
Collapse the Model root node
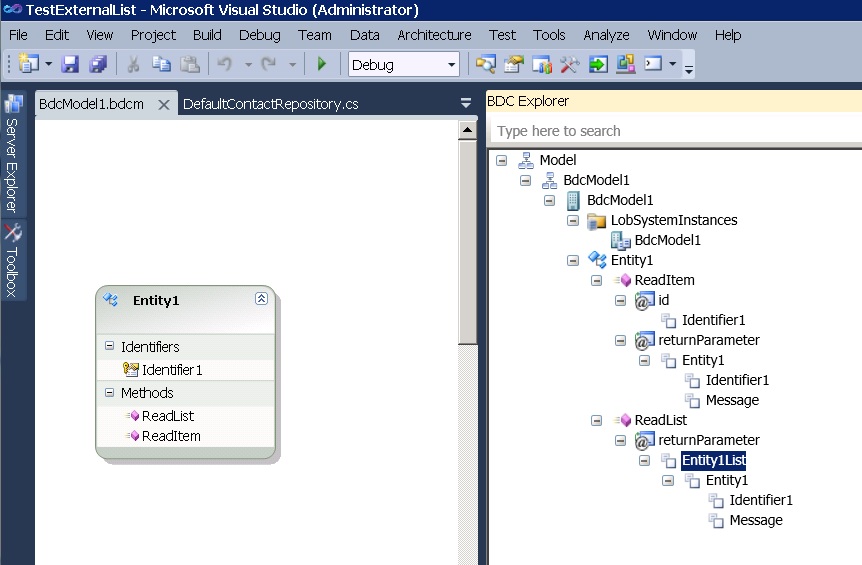[501, 160]
